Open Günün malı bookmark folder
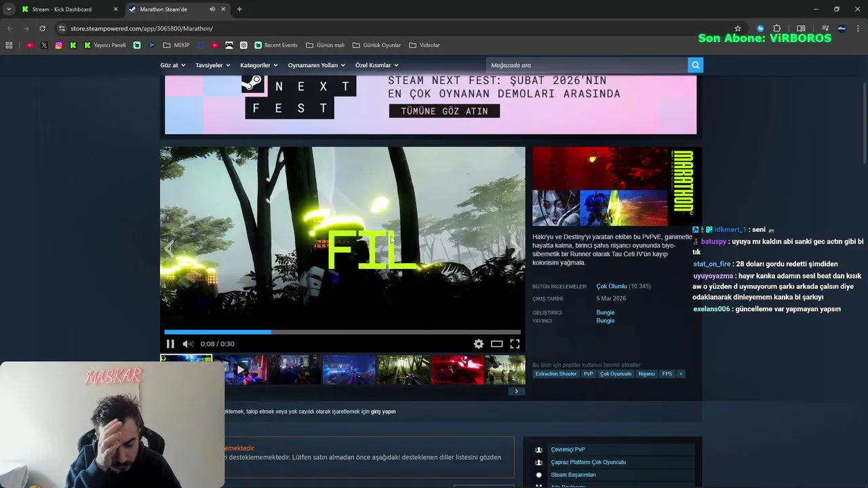The width and height of the screenshot is (868, 488). click(x=325, y=45)
